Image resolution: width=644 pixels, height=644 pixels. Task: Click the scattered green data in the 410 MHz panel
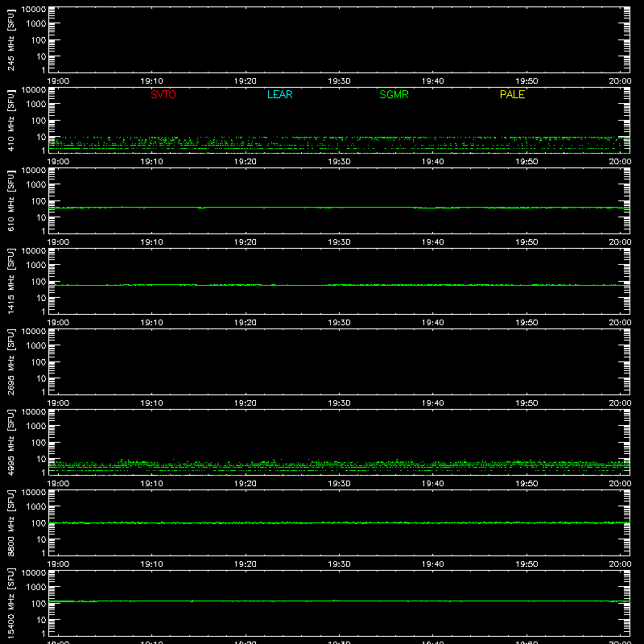click(x=339, y=145)
